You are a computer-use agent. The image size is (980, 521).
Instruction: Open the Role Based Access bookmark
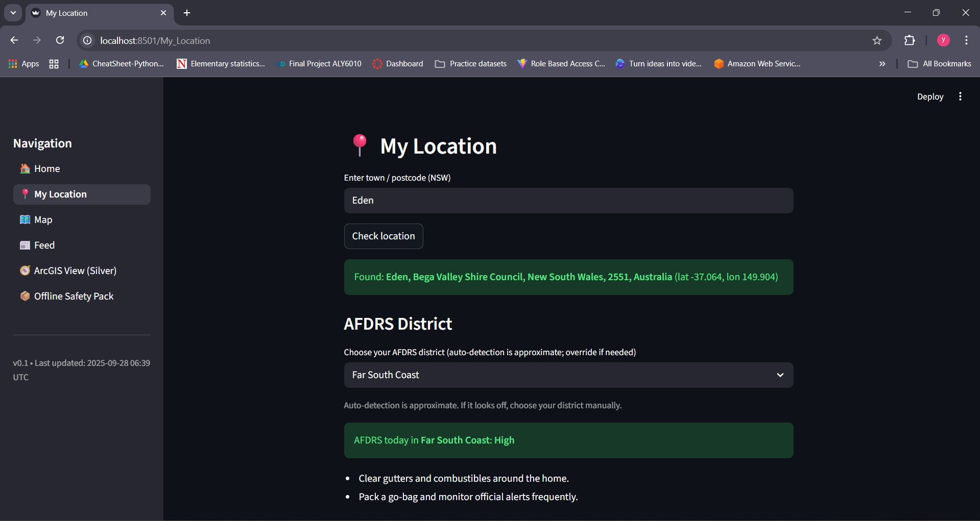[561, 64]
